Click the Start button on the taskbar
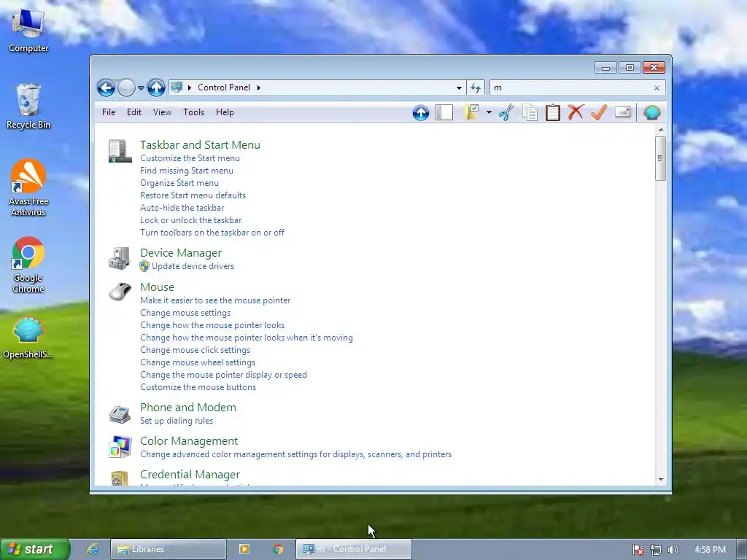The image size is (747, 560). (35, 549)
